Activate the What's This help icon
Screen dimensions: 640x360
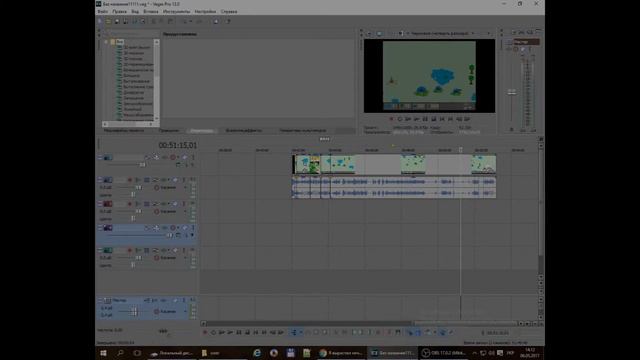click(x=228, y=21)
